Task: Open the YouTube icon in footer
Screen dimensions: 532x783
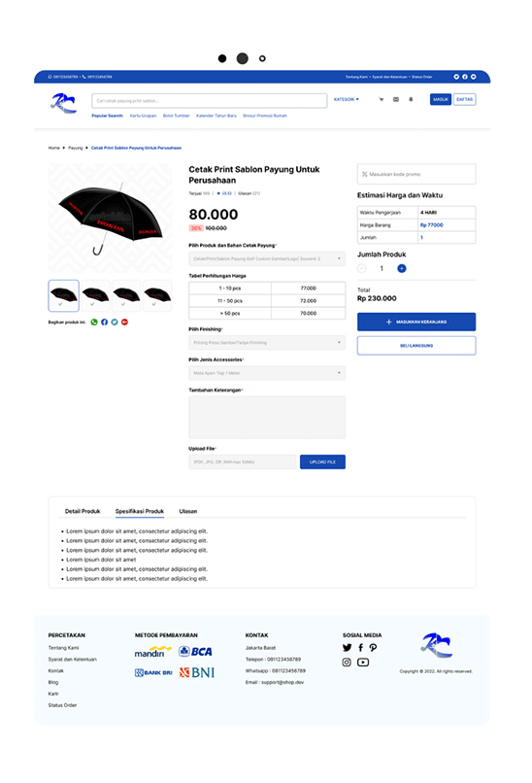Action: [x=363, y=663]
